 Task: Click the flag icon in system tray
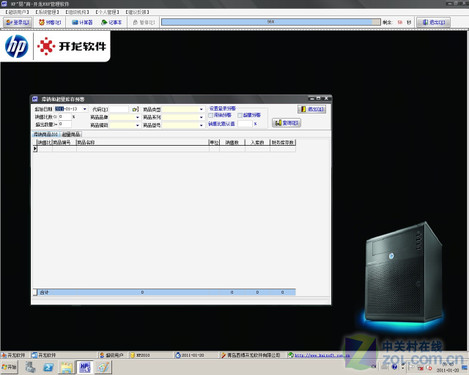coord(411,368)
